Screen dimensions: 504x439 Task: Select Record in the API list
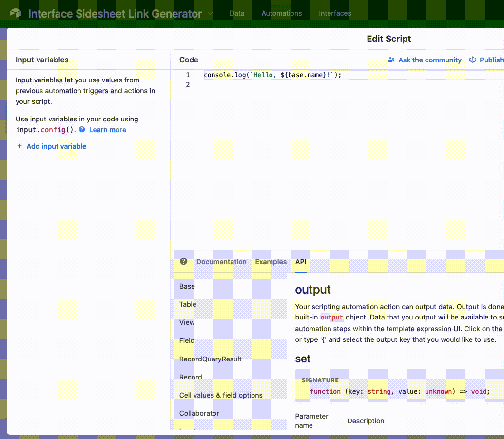(191, 377)
